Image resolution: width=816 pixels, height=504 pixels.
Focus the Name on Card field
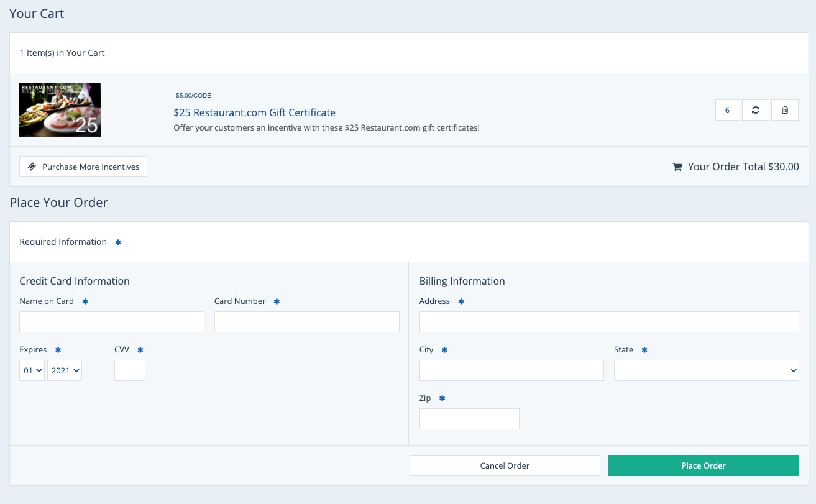(x=112, y=322)
